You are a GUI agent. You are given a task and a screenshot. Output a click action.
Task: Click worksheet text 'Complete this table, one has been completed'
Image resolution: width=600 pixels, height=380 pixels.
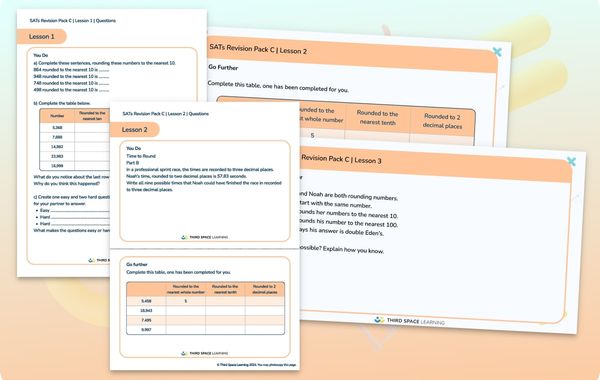pos(178,272)
